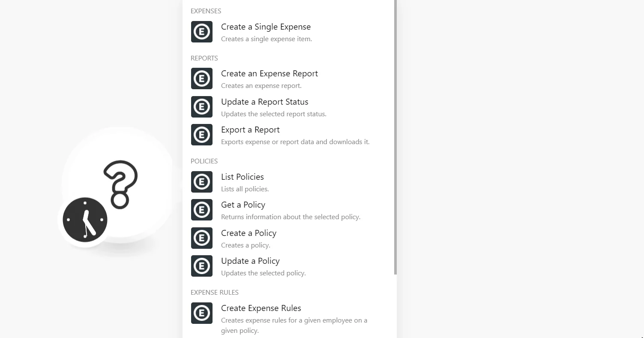Click the clock schedule icon on the empty module
Viewport: 644px width, 338px height.
point(85,220)
